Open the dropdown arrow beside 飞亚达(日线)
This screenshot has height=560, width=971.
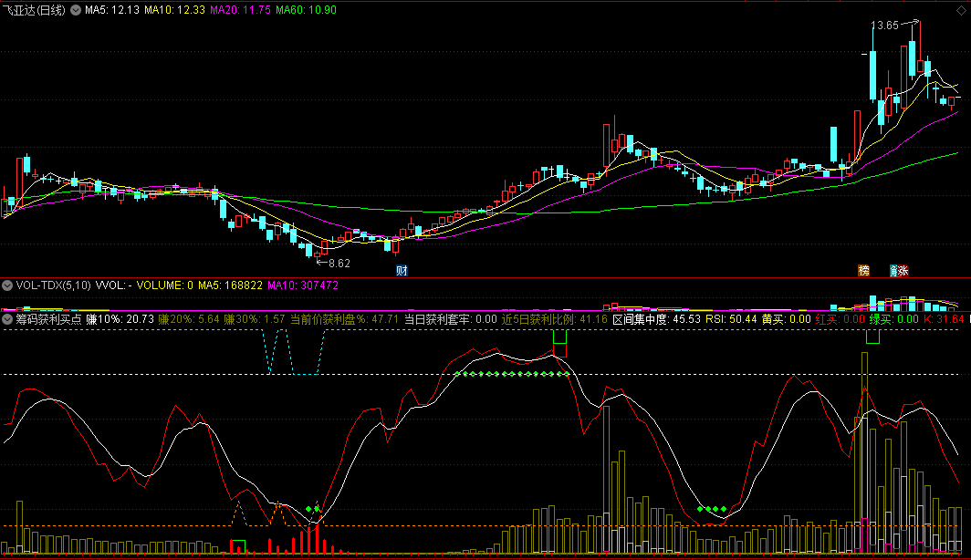[x=76, y=10]
